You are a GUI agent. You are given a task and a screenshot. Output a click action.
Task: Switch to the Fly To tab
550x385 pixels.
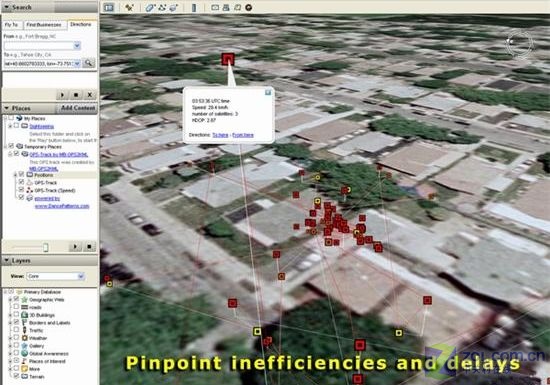point(12,25)
